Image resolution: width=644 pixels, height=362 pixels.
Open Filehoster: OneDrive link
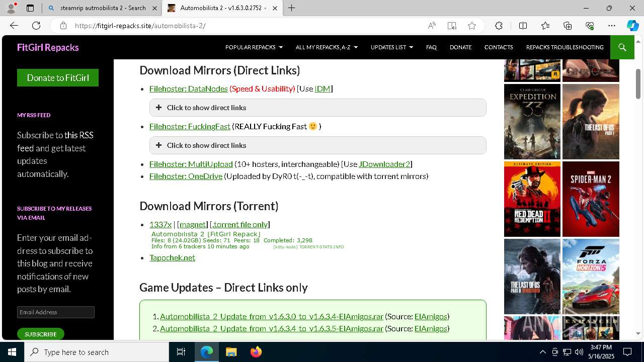pyautogui.click(x=186, y=176)
